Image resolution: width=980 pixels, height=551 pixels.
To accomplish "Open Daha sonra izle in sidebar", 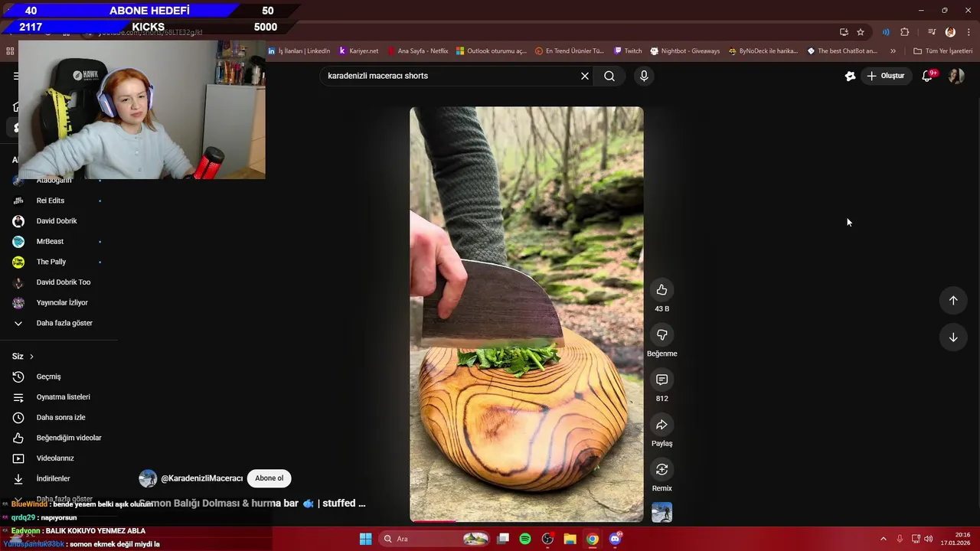I will click(x=63, y=417).
